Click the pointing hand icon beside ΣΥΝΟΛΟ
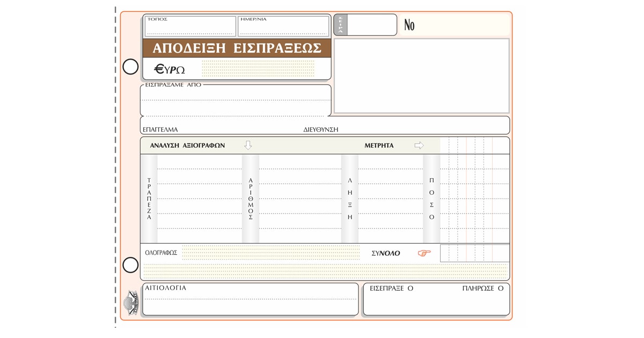 click(424, 253)
